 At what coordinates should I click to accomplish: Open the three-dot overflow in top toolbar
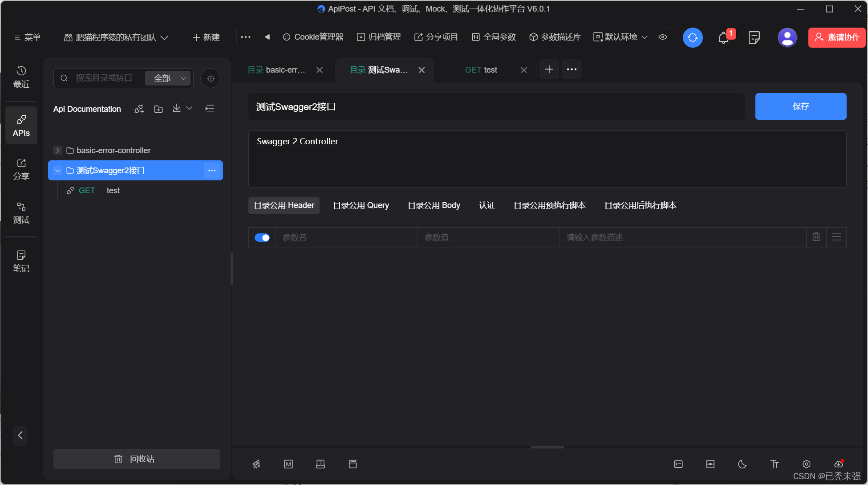pos(246,37)
